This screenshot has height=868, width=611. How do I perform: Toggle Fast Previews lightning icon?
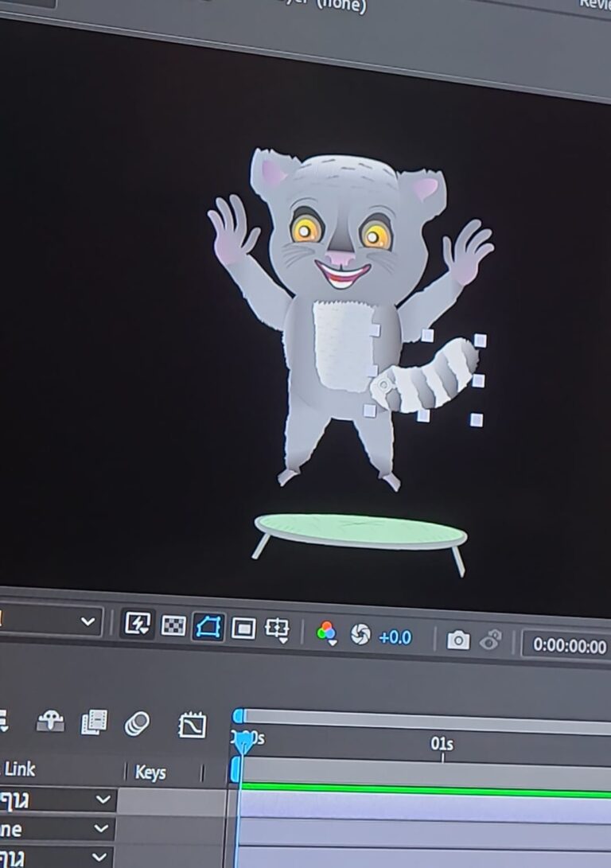pyautogui.click(x=137, y=625)
